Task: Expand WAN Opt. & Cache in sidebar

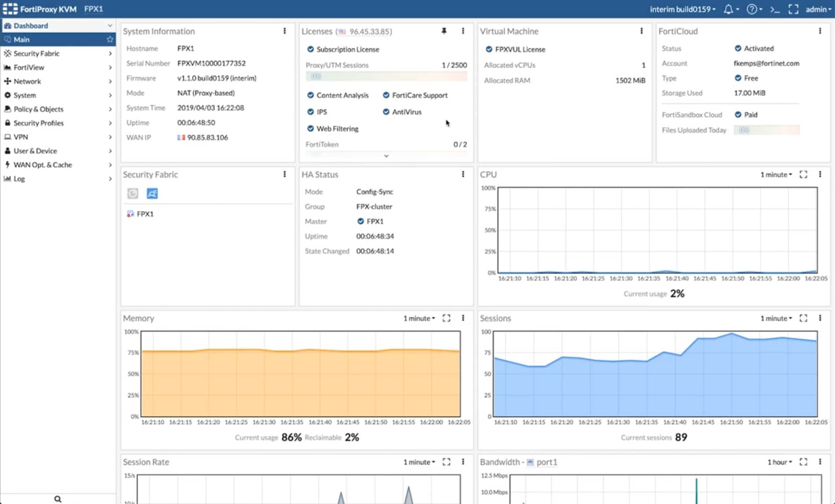Action: 58,165
